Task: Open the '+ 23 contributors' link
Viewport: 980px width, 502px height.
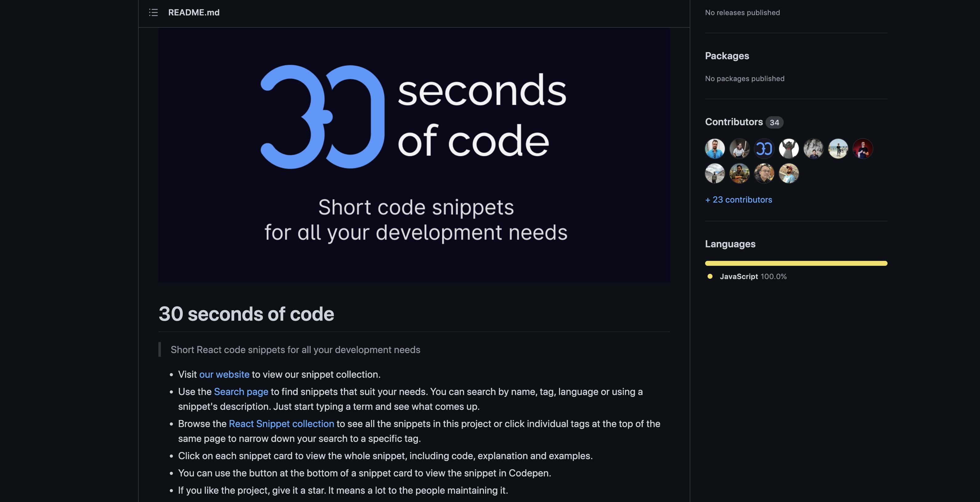Action: [x=738, y=199]
